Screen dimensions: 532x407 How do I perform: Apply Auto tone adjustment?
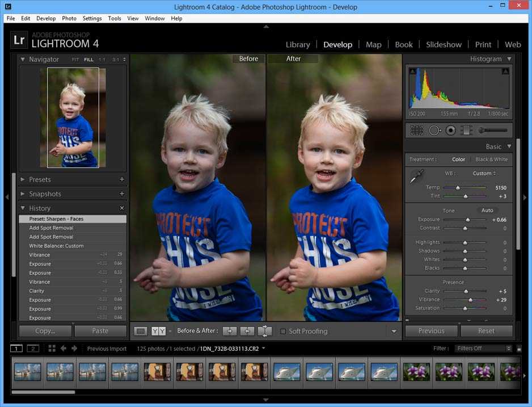pos(487,210)
